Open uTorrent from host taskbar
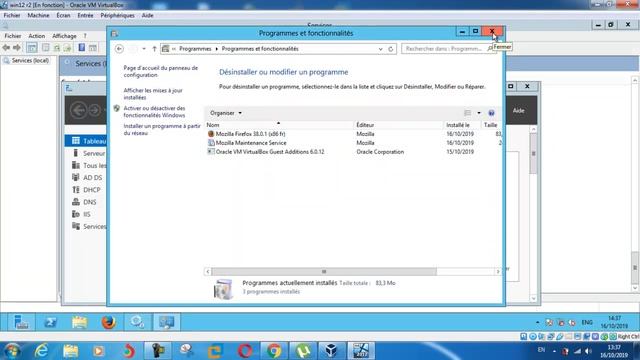640x360 pixels. pos(303,351)
